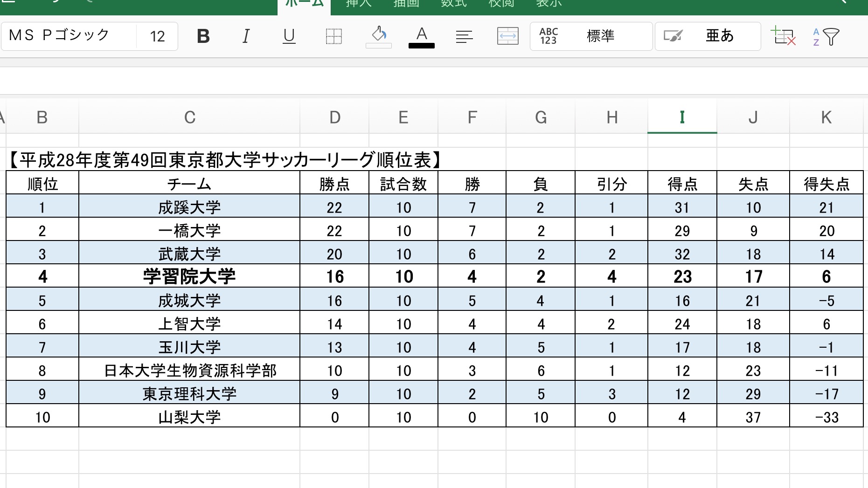Open the 表示 ribbon tab
This screenshot has width=868, height=488.
(x=549, y=5)
